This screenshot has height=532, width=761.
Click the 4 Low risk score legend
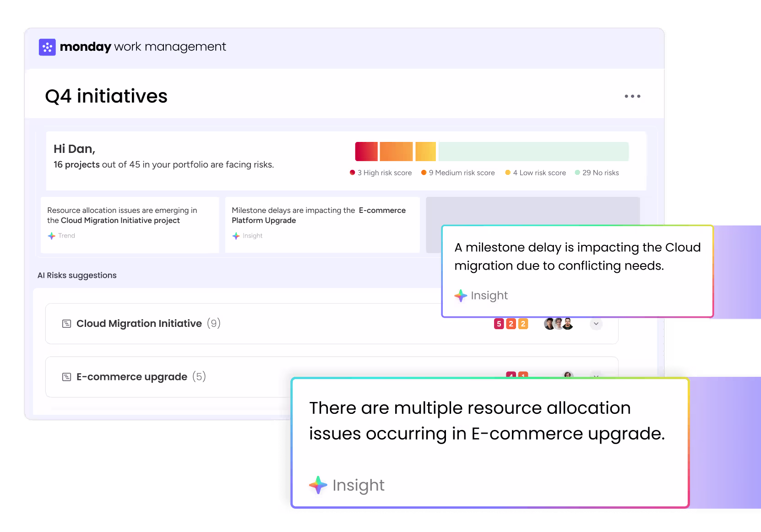[535, 173]
